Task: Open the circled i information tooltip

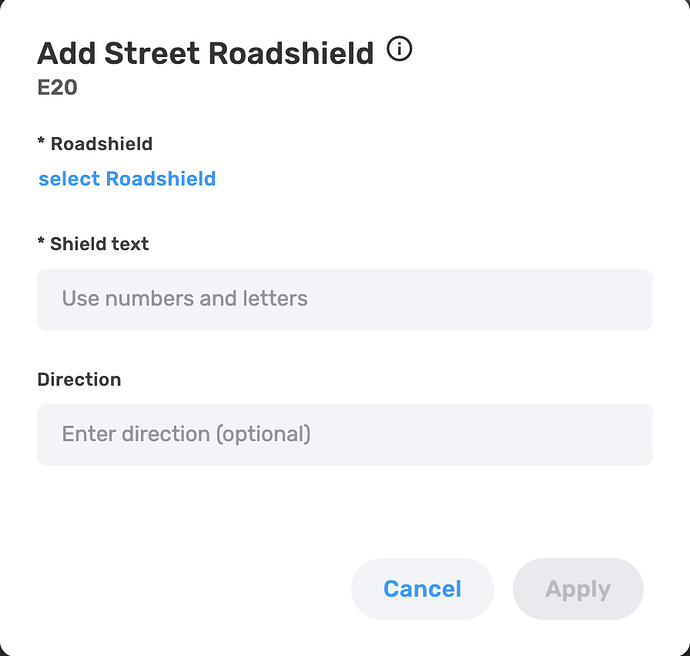Action: (399, 49)
